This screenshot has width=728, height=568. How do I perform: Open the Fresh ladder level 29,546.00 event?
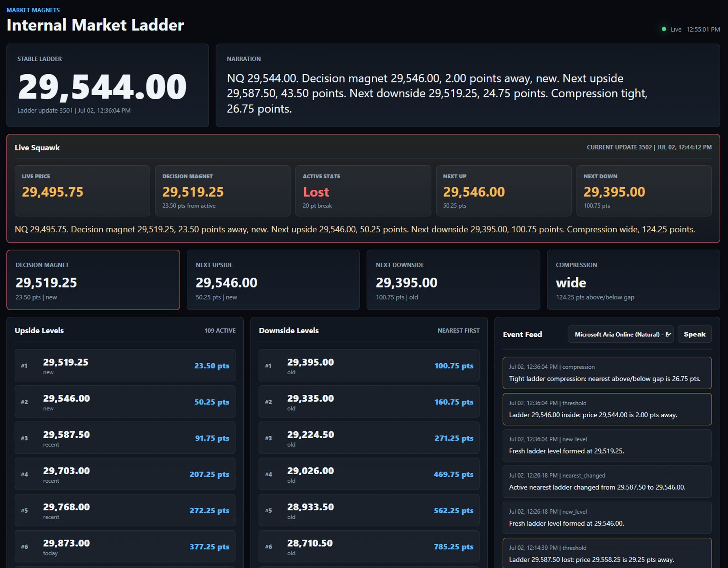point(607,518)
